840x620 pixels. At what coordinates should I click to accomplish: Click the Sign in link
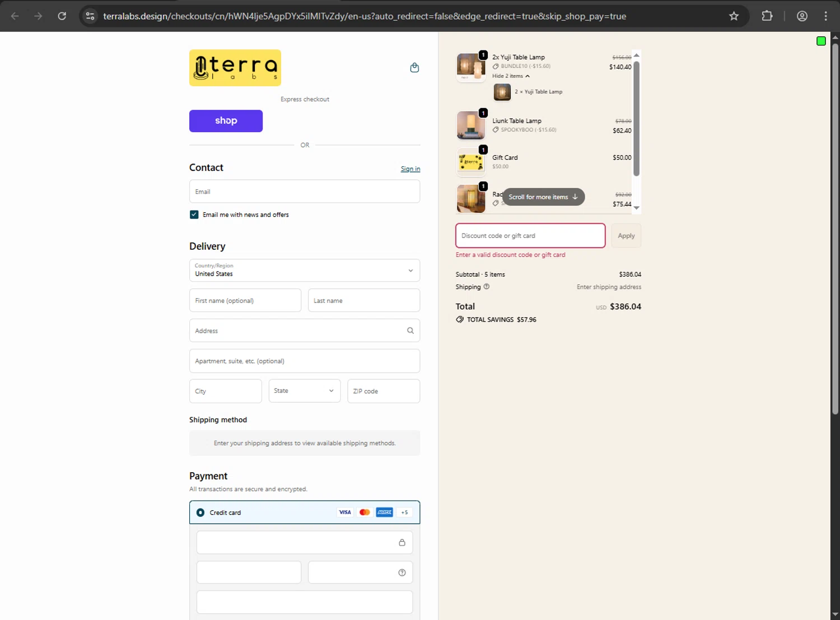click(410, 169)
